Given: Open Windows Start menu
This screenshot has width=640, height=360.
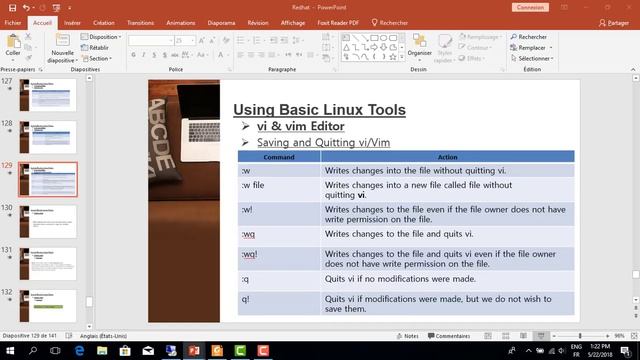Looking at the screenshot, I should pos(10,351).
